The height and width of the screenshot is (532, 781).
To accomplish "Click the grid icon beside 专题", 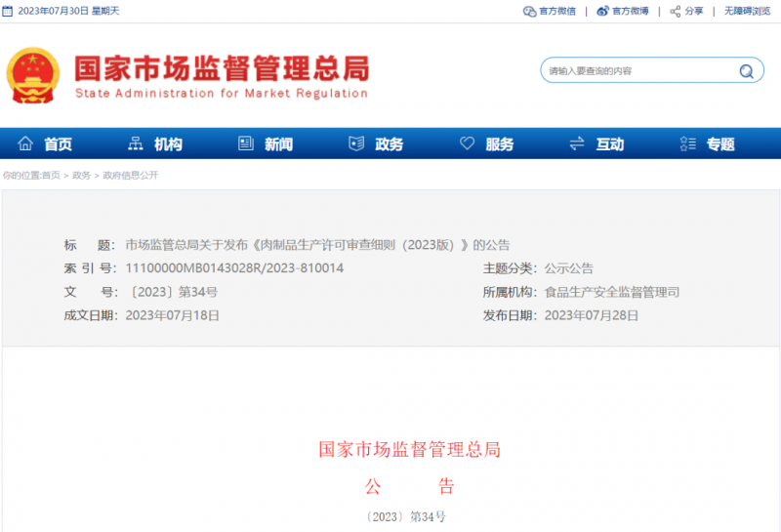I will coord(688,143).
